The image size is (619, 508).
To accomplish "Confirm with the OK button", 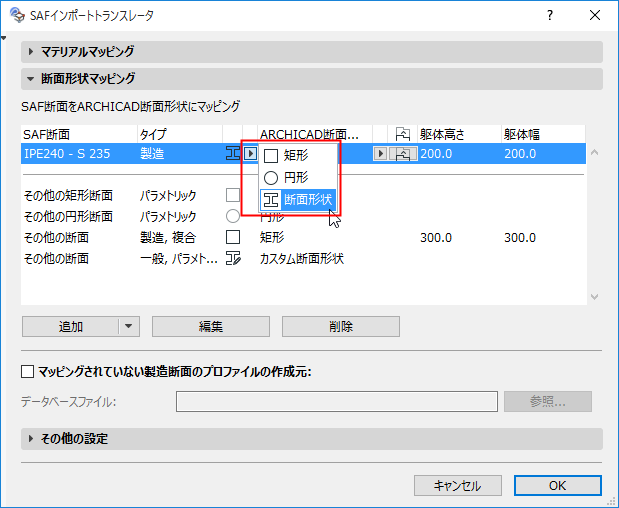I will 557,485.
